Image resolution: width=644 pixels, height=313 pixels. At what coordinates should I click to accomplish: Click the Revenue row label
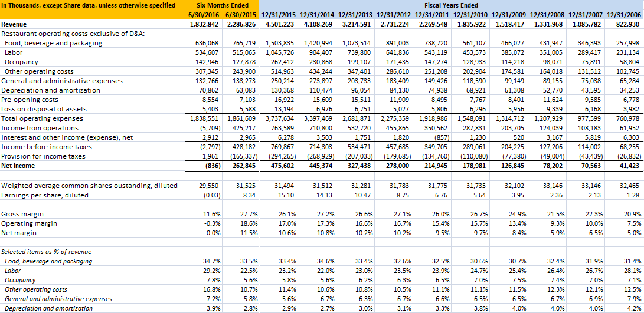pos(14,24)
